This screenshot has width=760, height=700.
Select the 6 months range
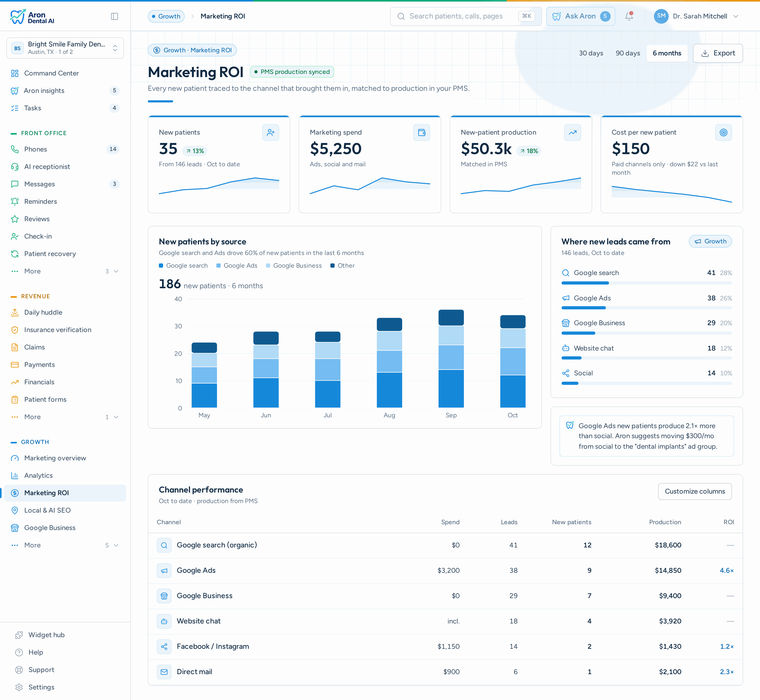(667, 53)
